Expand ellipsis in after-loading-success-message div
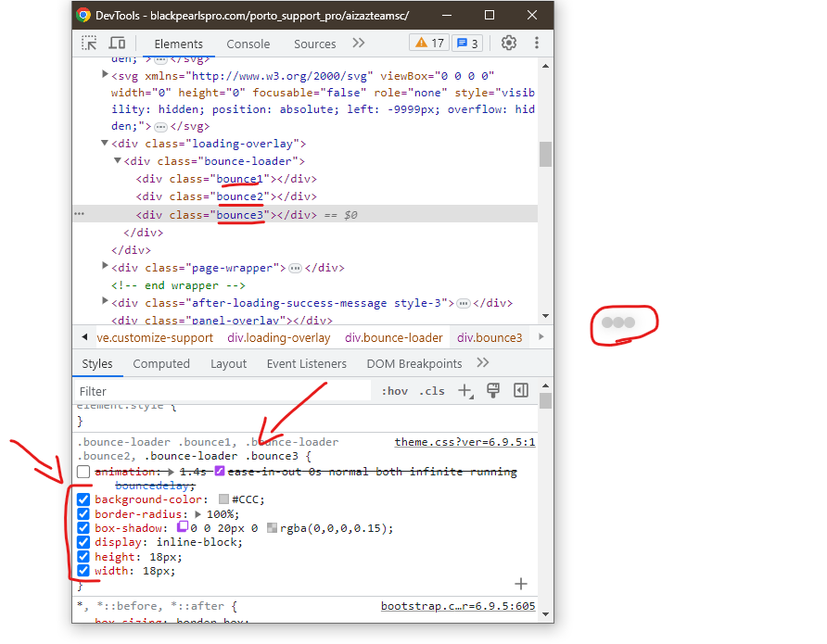Viewport: 827px width, 644px height. click(x=464, y=304)
